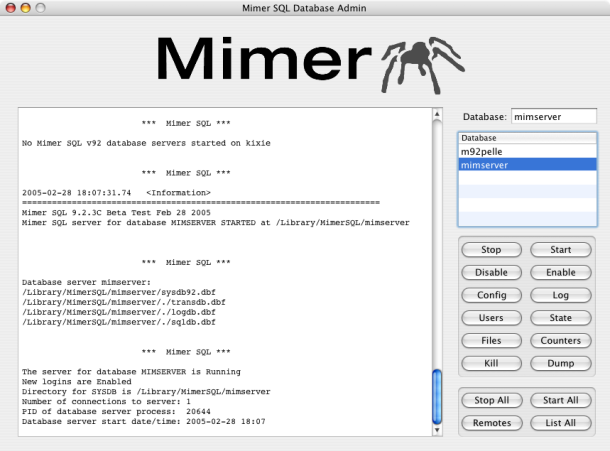This screenshot has height=451, width=610.
Task: Start the selected database server
Action: coord(561,250)
